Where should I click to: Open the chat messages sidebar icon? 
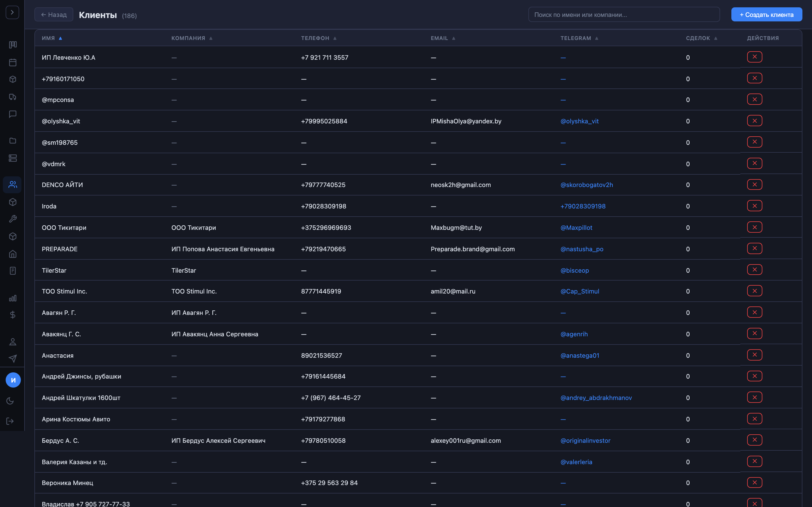click(13, 114)
